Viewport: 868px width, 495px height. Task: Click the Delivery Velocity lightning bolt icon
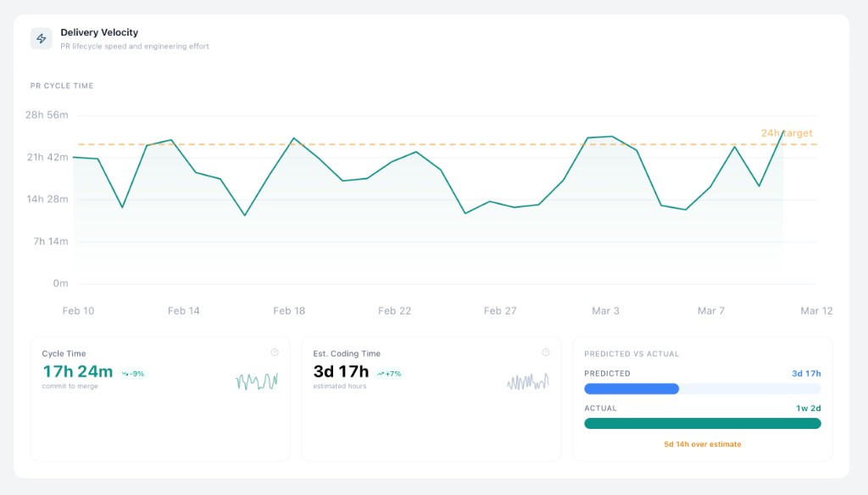(40, 38)
